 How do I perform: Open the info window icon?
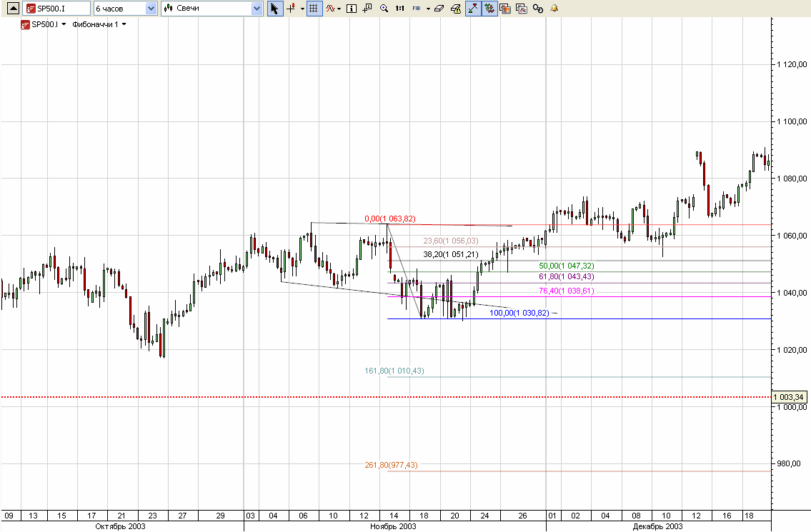pyautogui.click(x=351, y=9)
